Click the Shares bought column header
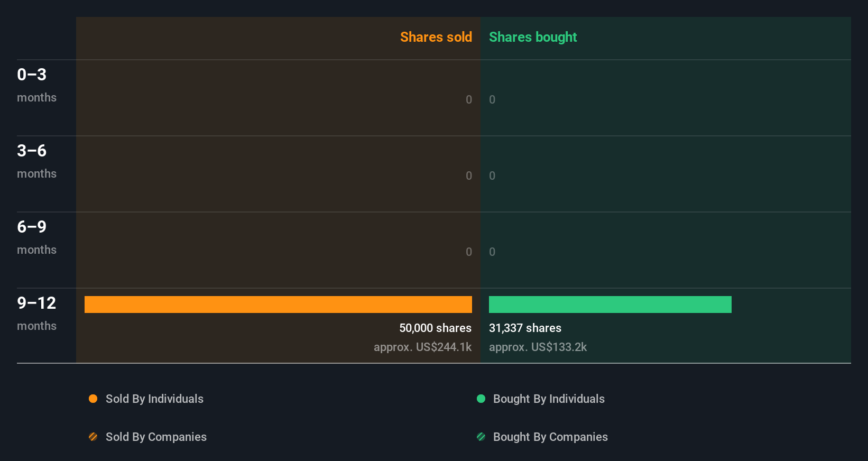This screenshot has width=868, height=461. point(533,37)
